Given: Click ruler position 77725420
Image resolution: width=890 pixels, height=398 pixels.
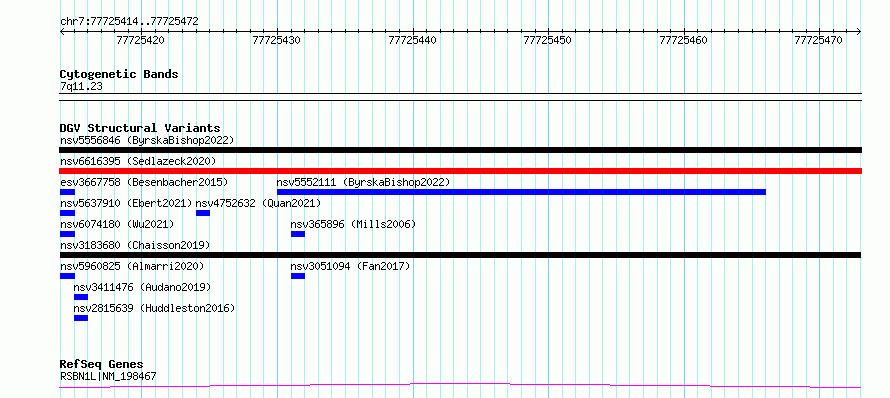Looking at the screenshot, I should pos(140,40).
